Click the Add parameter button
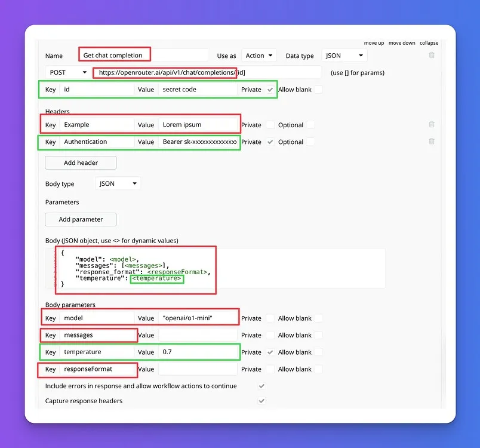480x448 pixels. 81,219
